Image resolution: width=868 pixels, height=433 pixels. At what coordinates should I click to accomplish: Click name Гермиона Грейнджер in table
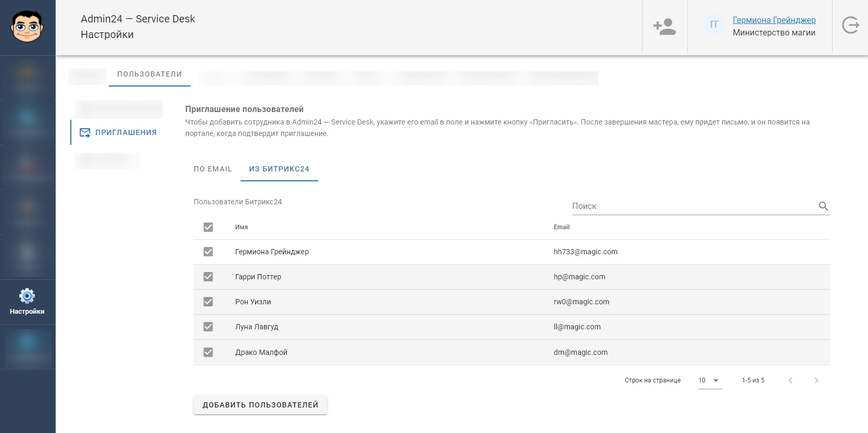click(x=272, y=252)
